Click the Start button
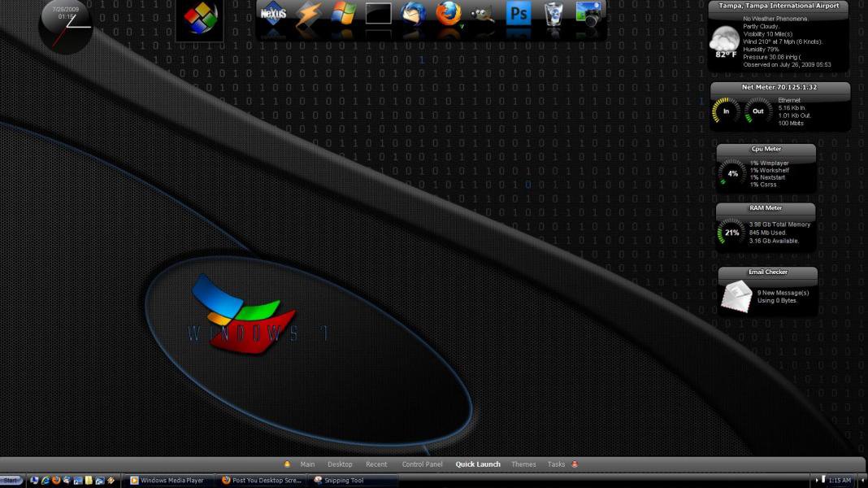This screenshot has width=868, height=488. click(11, 480)
